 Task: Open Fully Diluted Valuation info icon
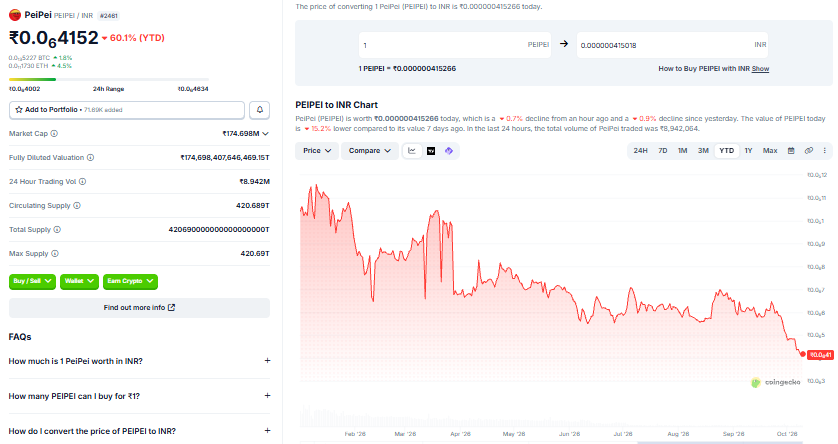[x=90, y=158]
